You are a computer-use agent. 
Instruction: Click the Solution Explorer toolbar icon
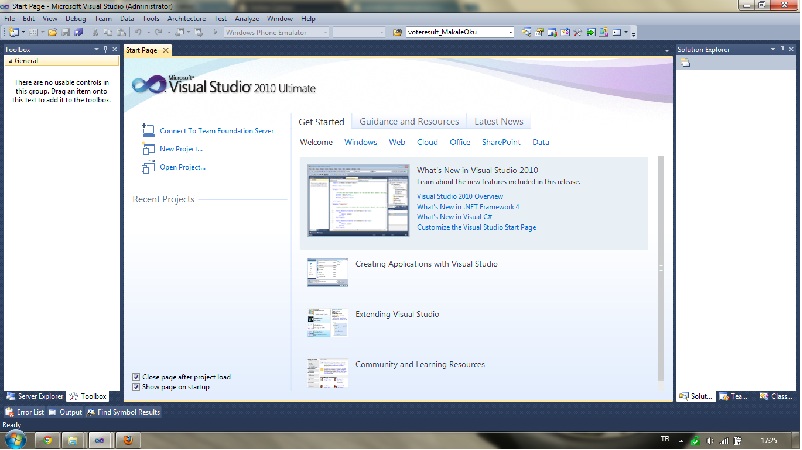click(x=526, y=32)
